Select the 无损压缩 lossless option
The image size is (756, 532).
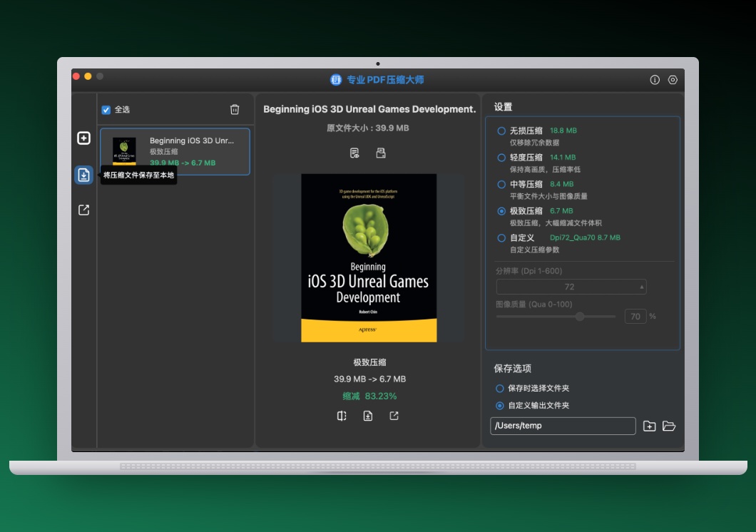click(x=501, y=131)
